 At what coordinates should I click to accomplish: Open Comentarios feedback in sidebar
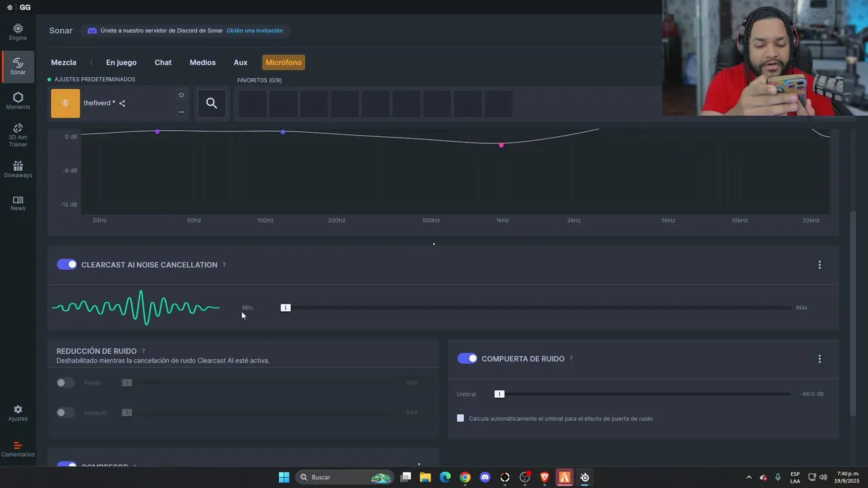pos(18,449)
